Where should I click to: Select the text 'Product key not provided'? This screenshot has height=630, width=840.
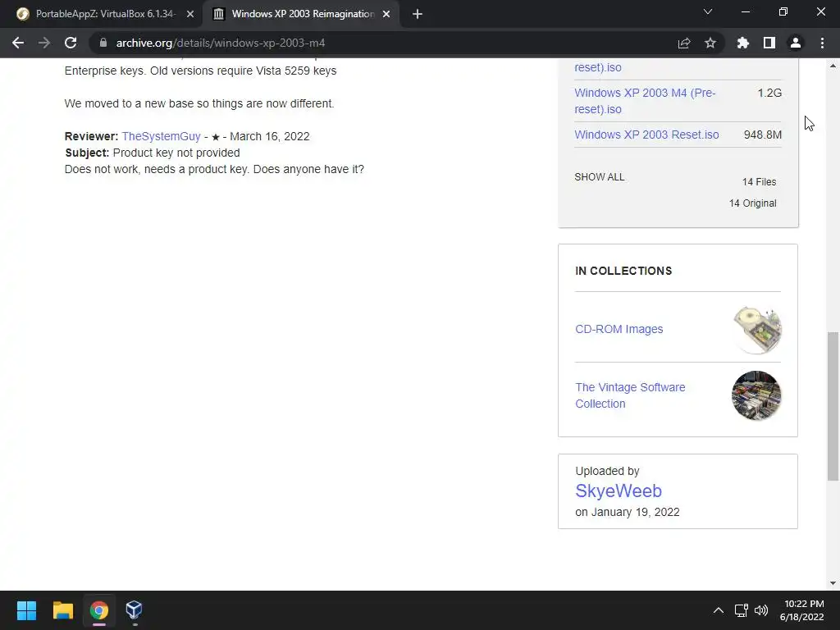click(176, 153)
